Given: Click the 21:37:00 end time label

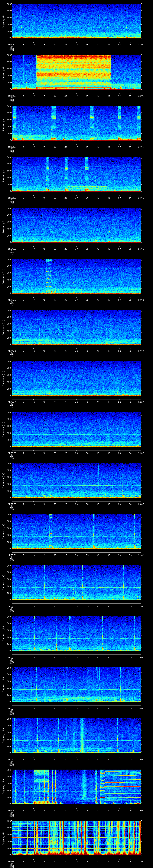Looking at the screenshot, I should [141, 862].
